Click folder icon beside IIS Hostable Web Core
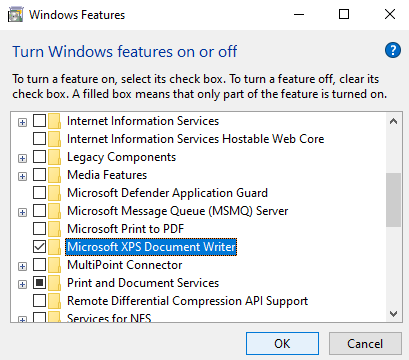Screen dimensions: 409x360 [x=54, y=139]
